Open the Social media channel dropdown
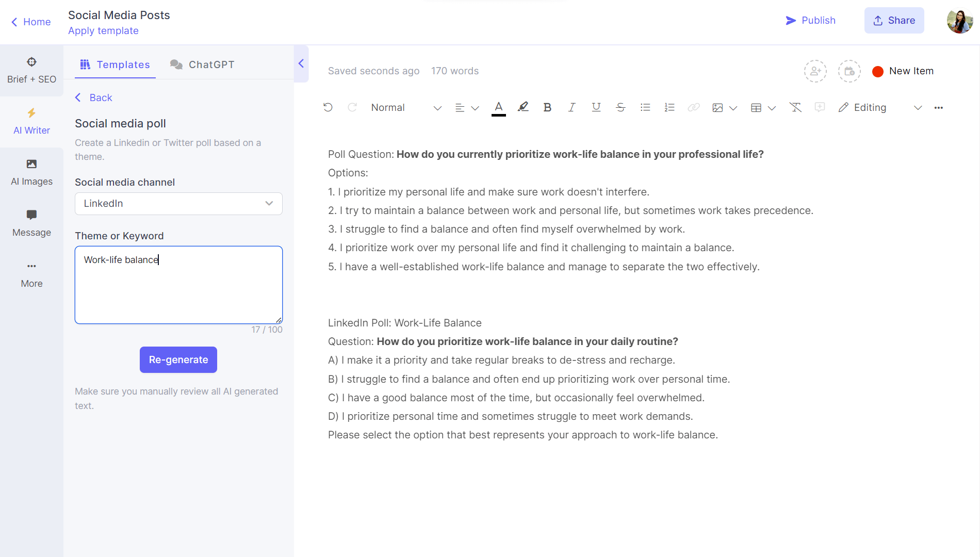980x557 pixels. click(178, 204)
